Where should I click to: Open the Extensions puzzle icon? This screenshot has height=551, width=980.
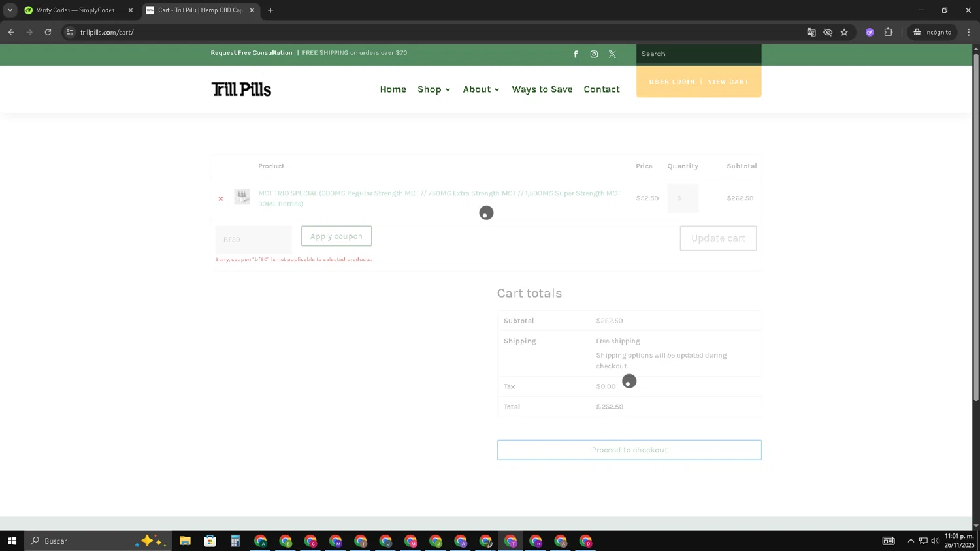pyautogui.click(x=889, y=32)
